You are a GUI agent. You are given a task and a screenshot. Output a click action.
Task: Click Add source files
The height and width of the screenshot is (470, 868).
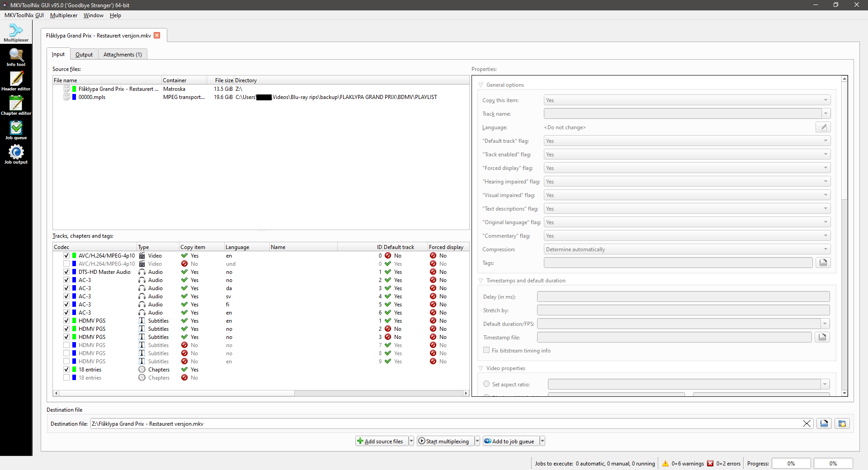click(x=382, y=441)
